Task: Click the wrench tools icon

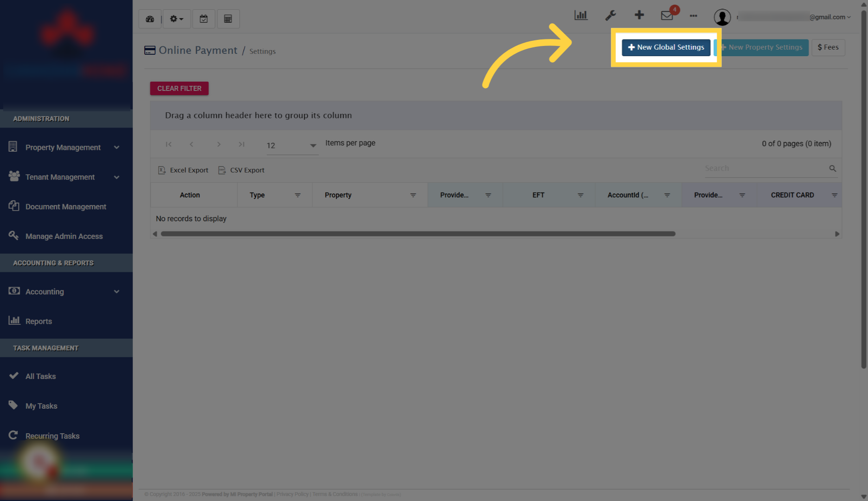Action: point(611,15)
